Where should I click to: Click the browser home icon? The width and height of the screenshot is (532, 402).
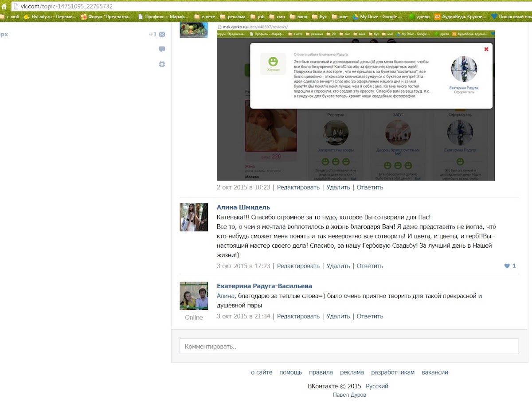4,6
